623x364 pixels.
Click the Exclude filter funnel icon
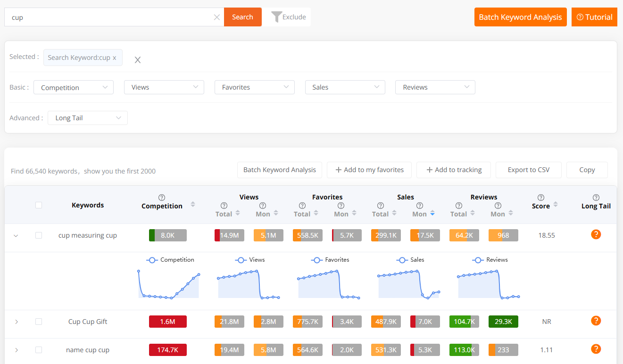click(277, 17)
